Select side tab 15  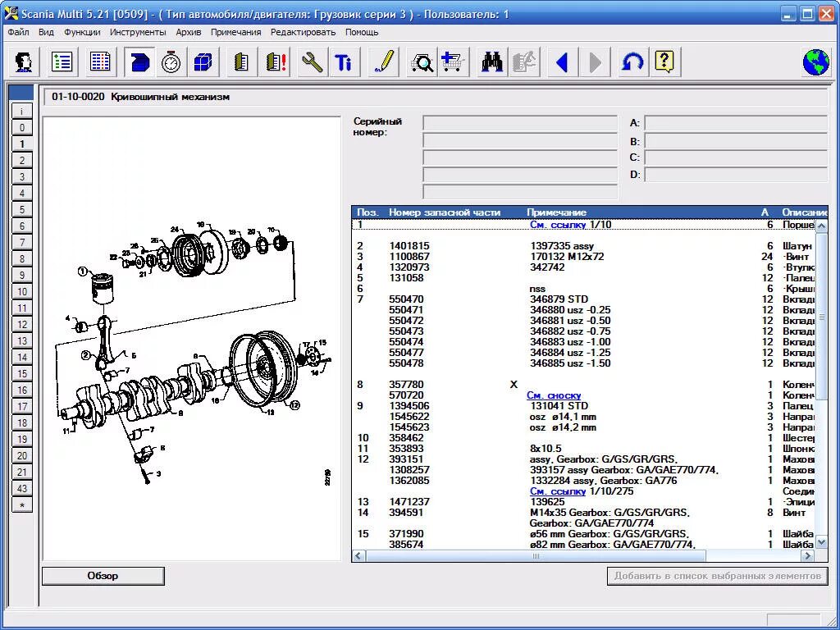tap(22, 373)
